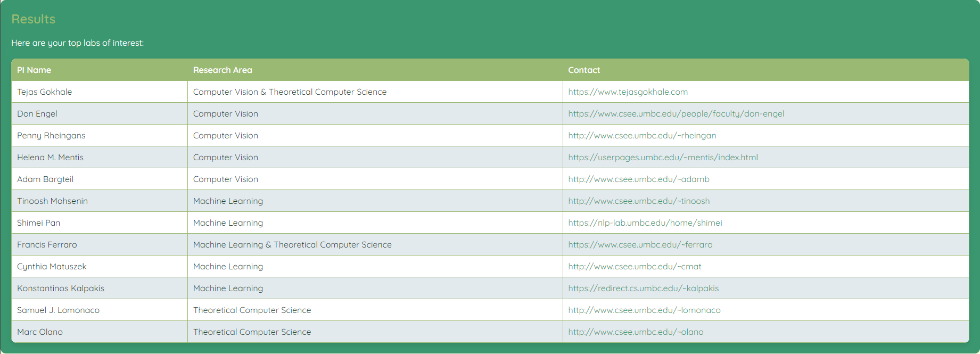Select the Cynthia Matuszek name cell
The image size is (980, 354).
[100, 266]
